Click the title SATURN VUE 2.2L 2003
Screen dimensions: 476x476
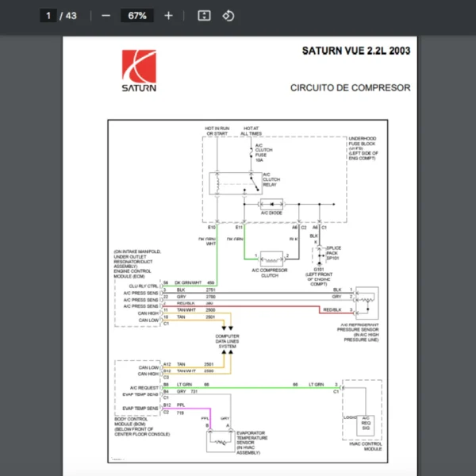tap(356, 51)
